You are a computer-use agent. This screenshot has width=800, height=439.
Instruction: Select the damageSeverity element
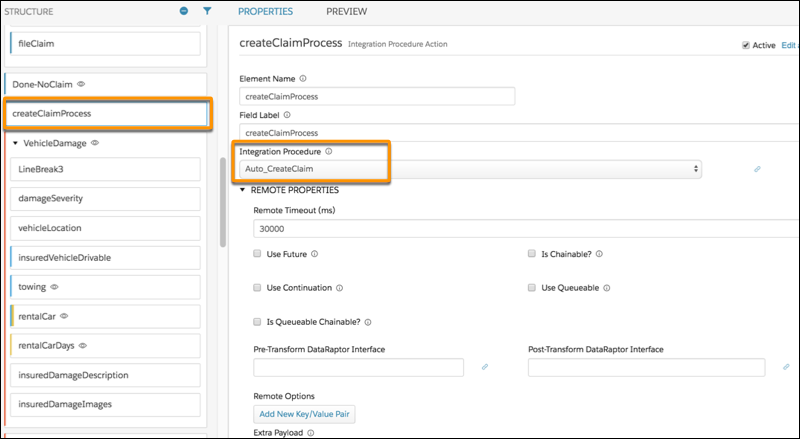tap(105, 199)
